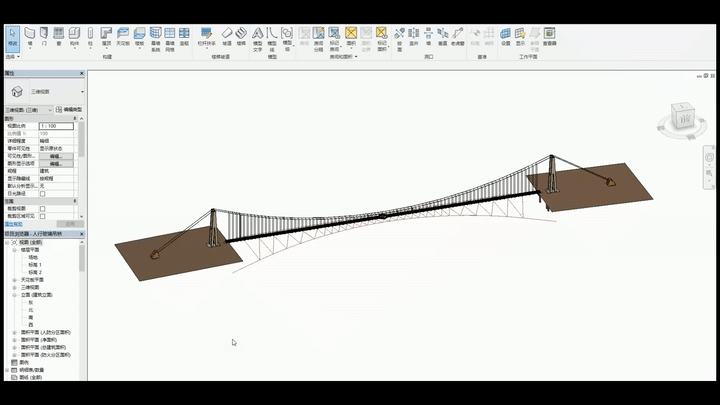Image resolution: width=720 pixels, height=405 pixels.
Task: Select the Wall (墙) tool
Action: point(30,36)
